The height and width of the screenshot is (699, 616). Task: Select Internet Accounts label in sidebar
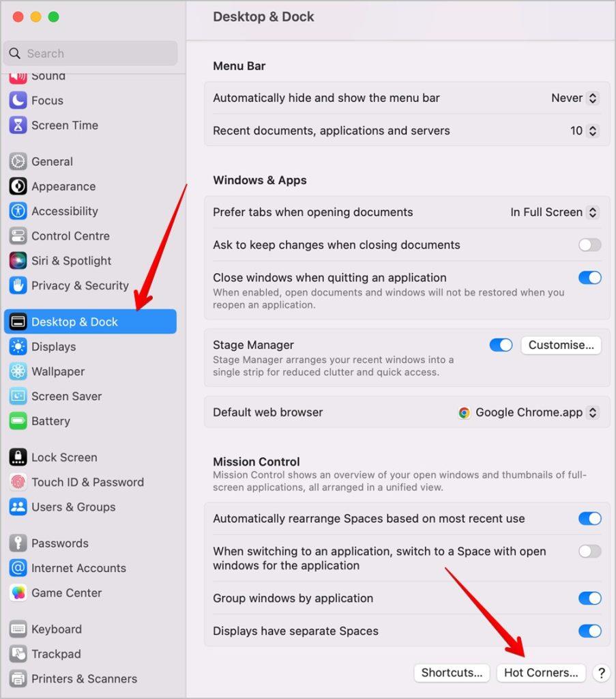(78, 568)
